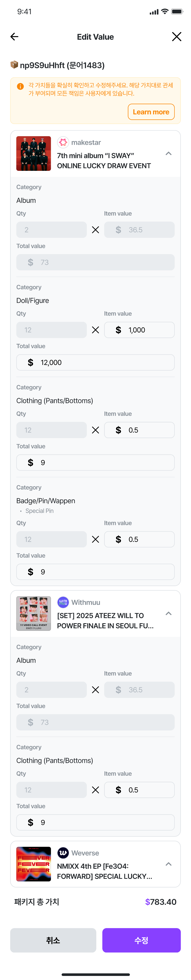The height and width of the screenshot is (980, 191).
Task: Tap the makestar logo icon
Action: click(63, 142)
